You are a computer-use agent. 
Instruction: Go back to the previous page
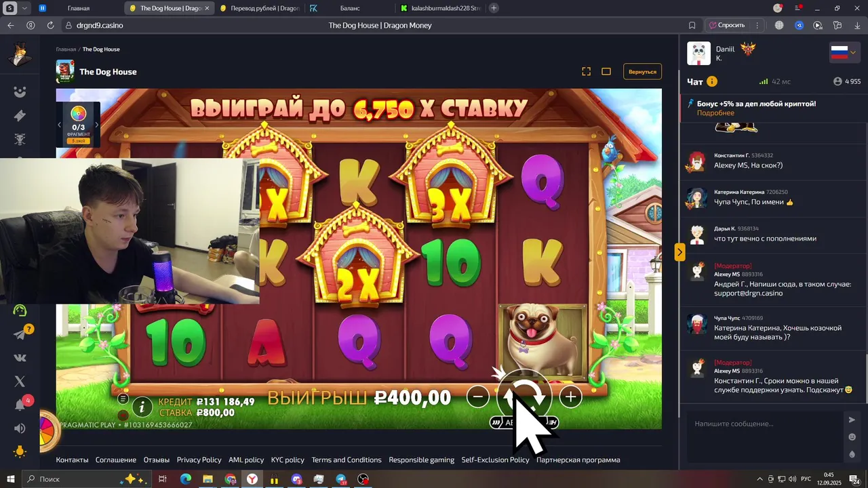click(x=10, y=25)
